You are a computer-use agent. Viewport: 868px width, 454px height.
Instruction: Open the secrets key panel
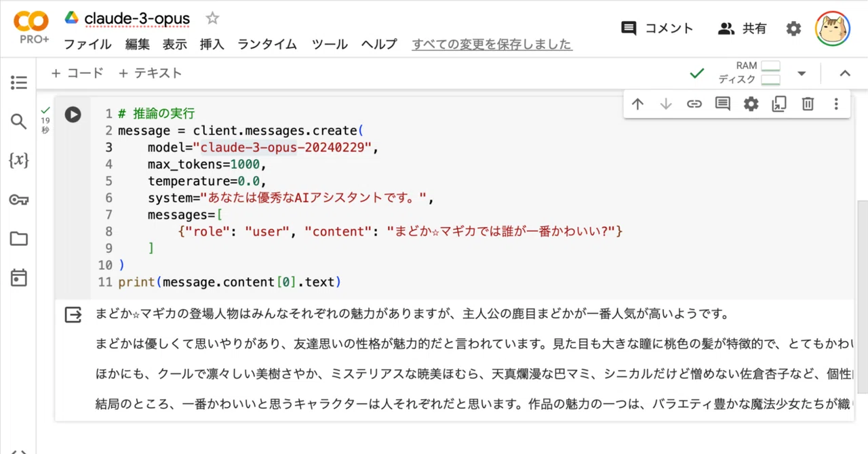coord(19,200)
